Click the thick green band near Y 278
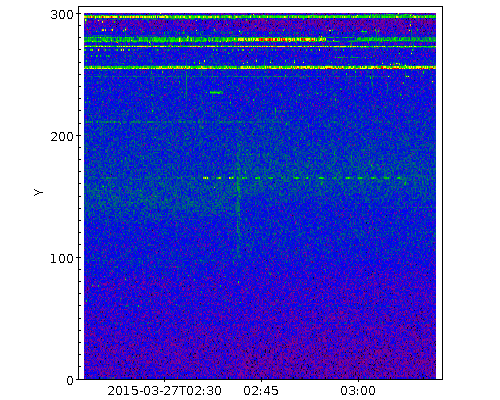 (260, 39)
